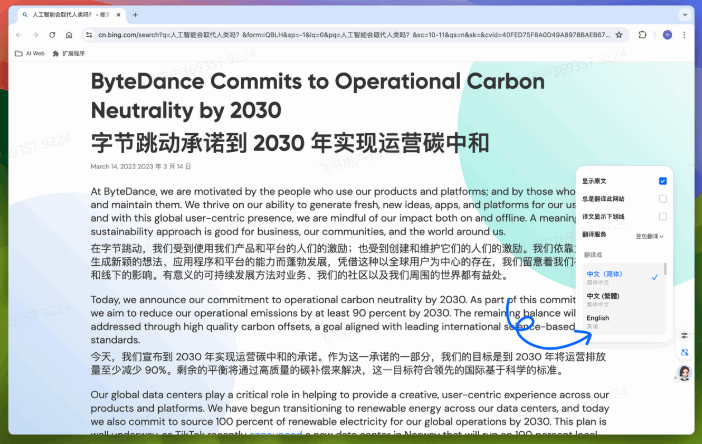This screenshot has width=702, height=444.
Task: Open the browser three-dot menu
Action: (684, 35)
